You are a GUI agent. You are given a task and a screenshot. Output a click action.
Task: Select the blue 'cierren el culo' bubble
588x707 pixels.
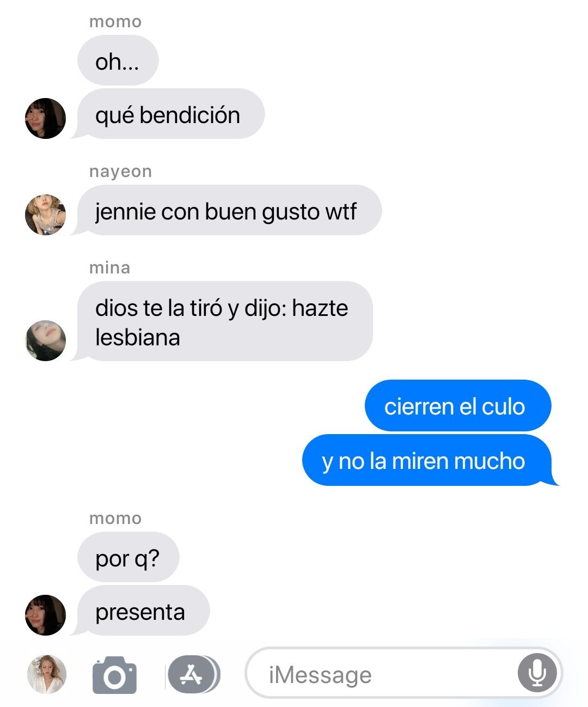coord(458,406)
